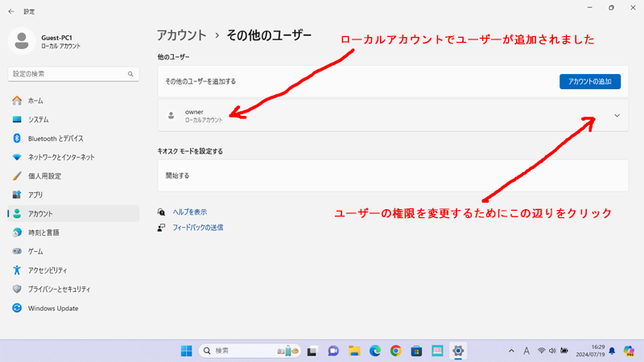Click the ホーム icon in the sidebar
644x362 pixels.
click(17, 101)
